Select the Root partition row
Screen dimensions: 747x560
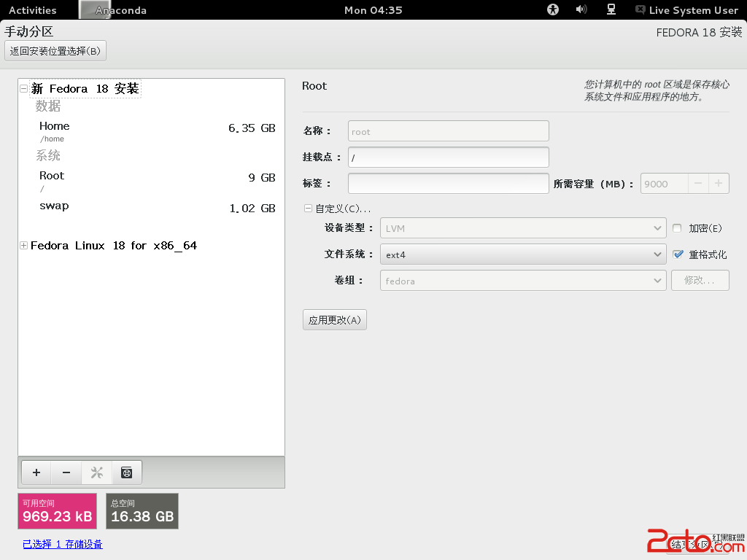click(151, 181)
